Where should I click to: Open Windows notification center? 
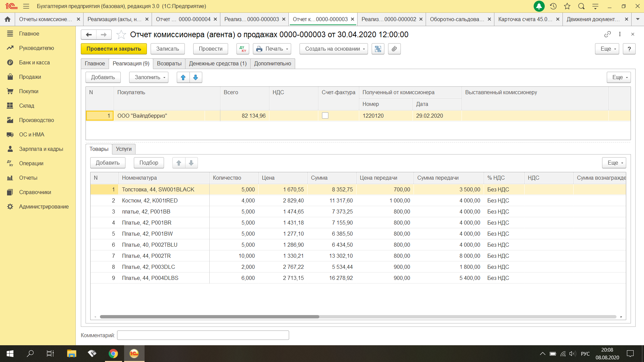tap(630, 354)
